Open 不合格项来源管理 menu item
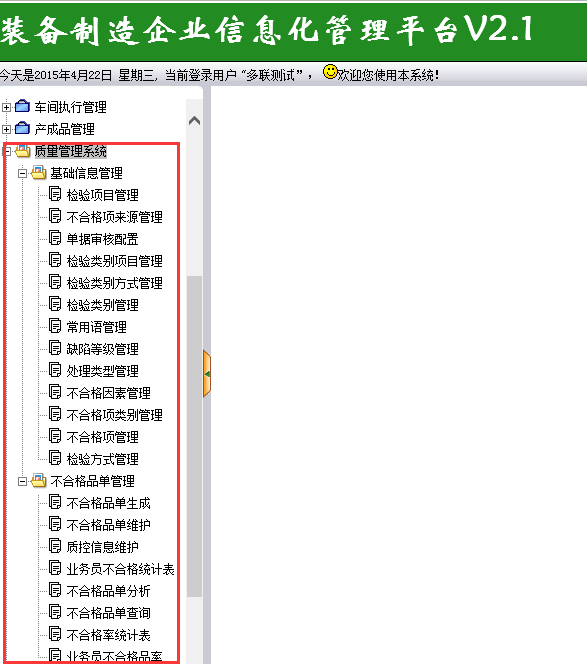The height and width of the screenshot is (664, 587). point(115,217)
